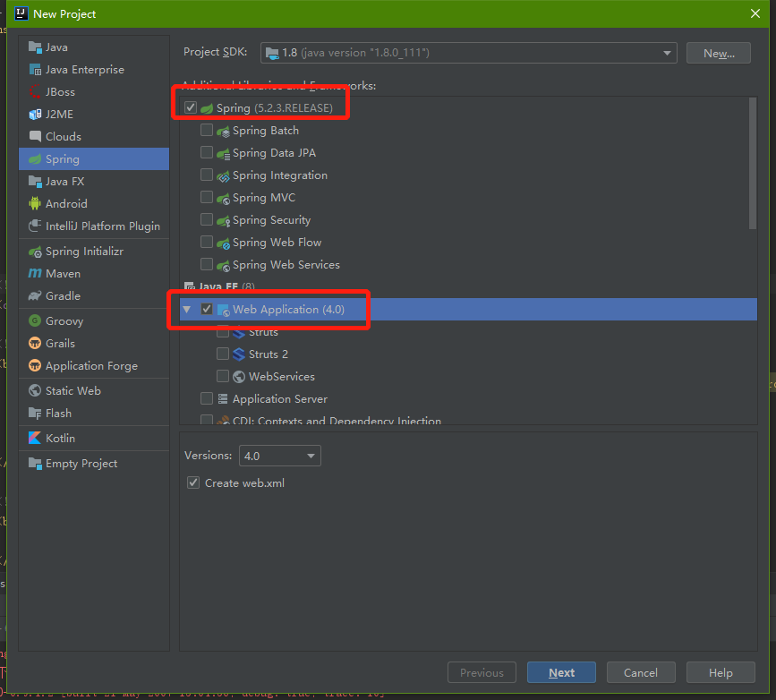Click the disabled Previous button
This screenshot has width=776, height=700.
[482, 673]
